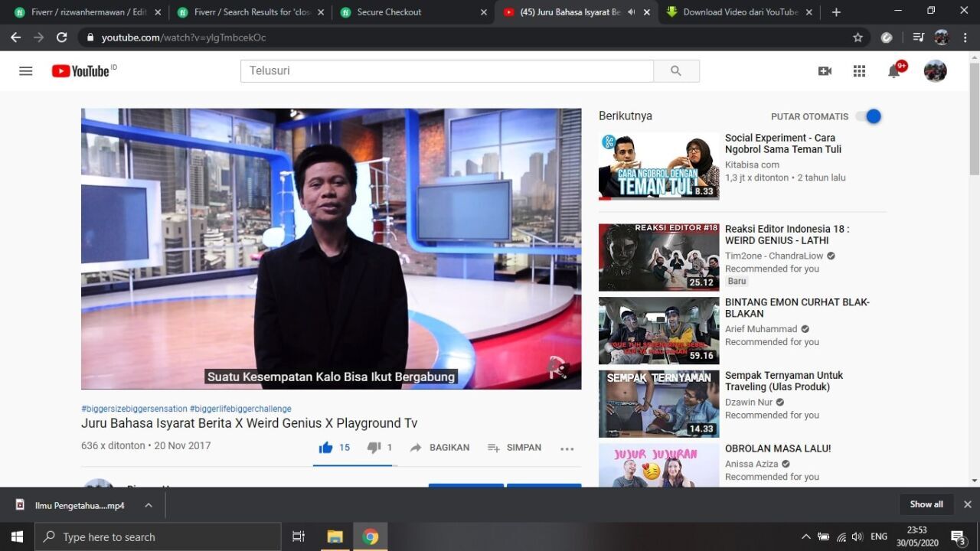Dislike the video with thumbs down

pyautogui.click(x=374, y=448)
